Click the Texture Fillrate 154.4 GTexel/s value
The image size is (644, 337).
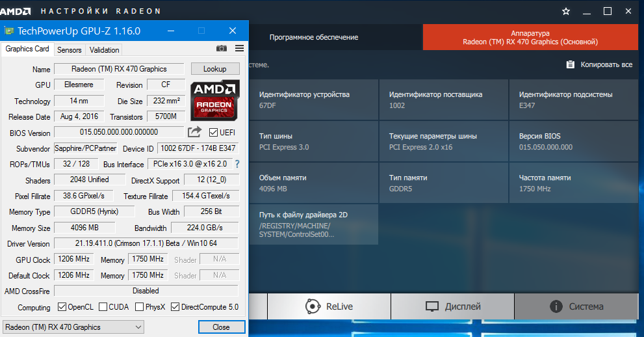click(x=206, y=196)
